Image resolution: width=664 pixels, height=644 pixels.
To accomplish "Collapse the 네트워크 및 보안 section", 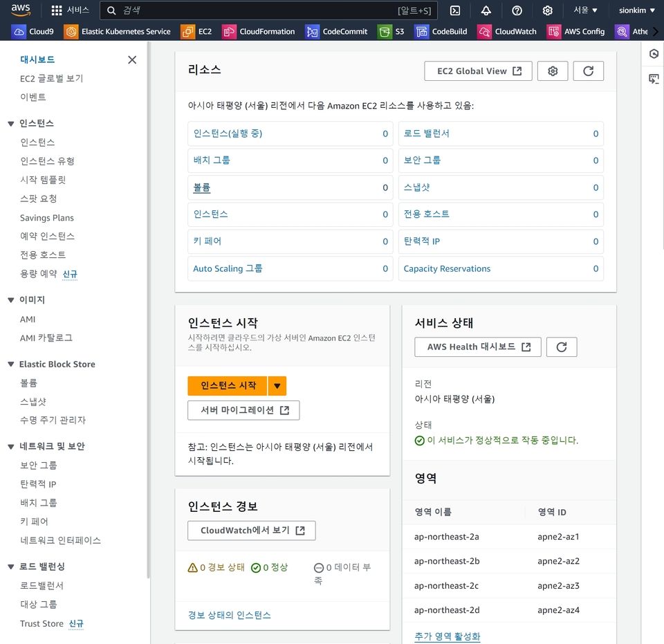I will point(11,446).
